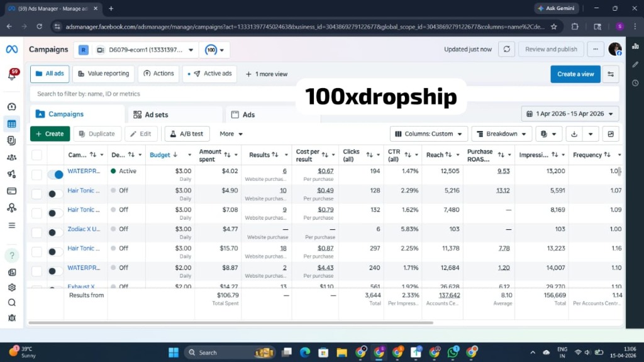The image size is (644, 362).
Task: Click the Duplicate button
Action: [97, 134]
